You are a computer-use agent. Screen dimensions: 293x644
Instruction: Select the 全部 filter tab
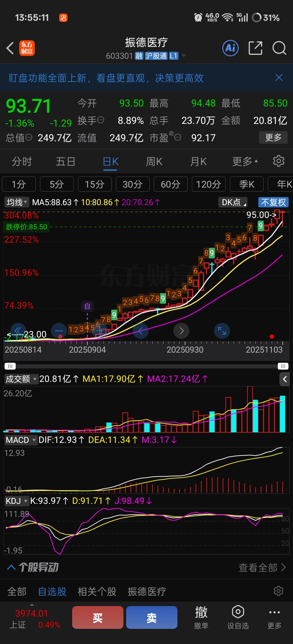click(17, 591)
